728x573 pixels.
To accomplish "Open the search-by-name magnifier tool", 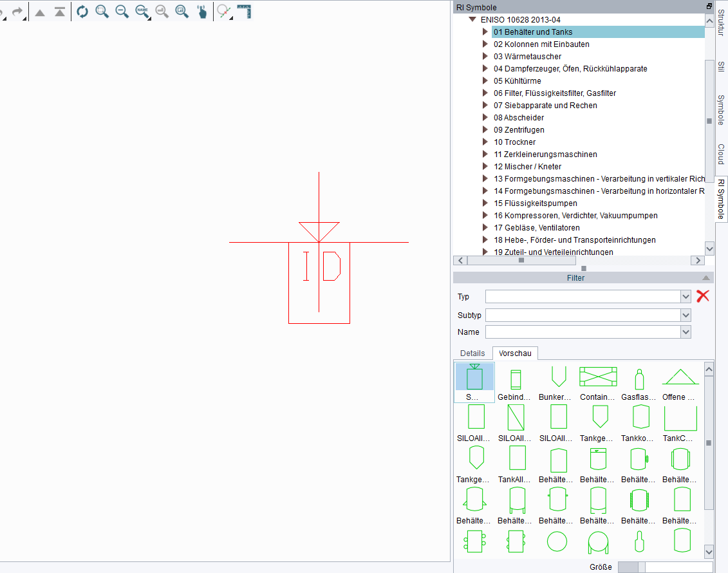I will click(142, 12).
